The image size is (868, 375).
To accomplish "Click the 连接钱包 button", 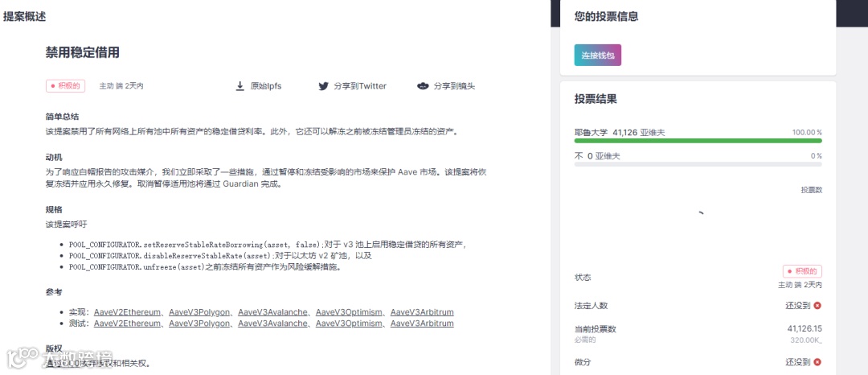I will pyautogui.click(x=598, y=56).
